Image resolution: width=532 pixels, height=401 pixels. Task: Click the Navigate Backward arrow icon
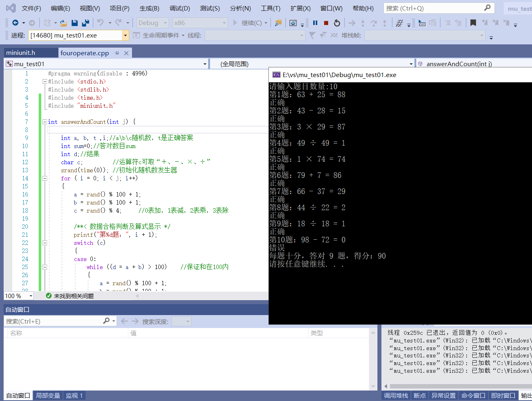tap(15, 23)
